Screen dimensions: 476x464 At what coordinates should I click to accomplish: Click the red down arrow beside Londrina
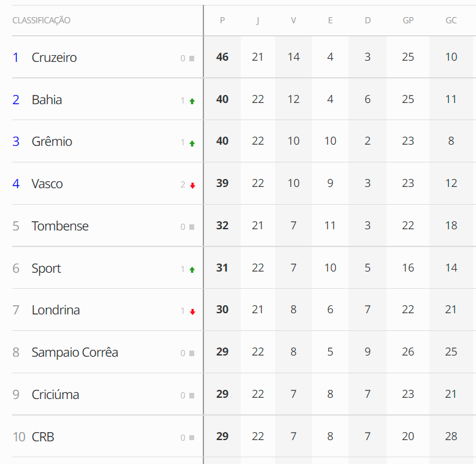[192, 311]
